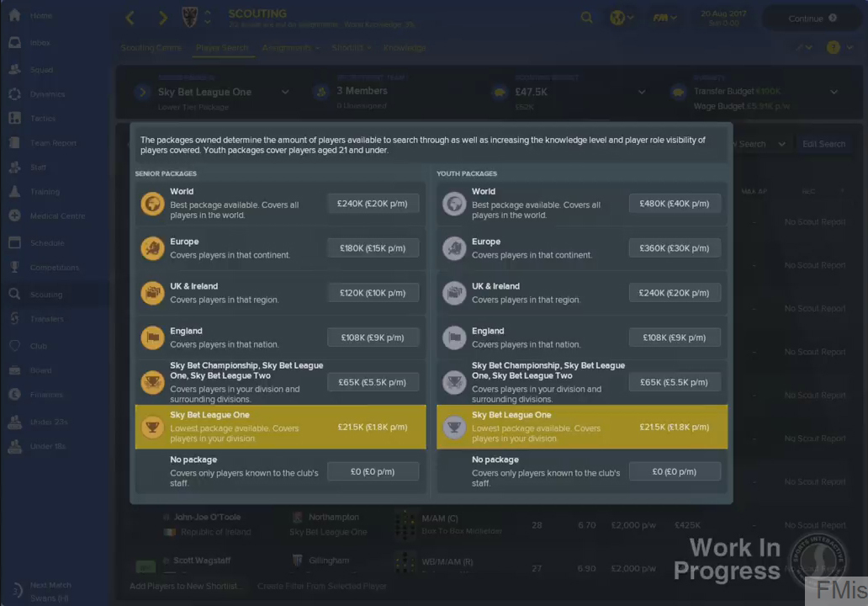Click player name Scott Wagstaff

(x=202, y=560)
